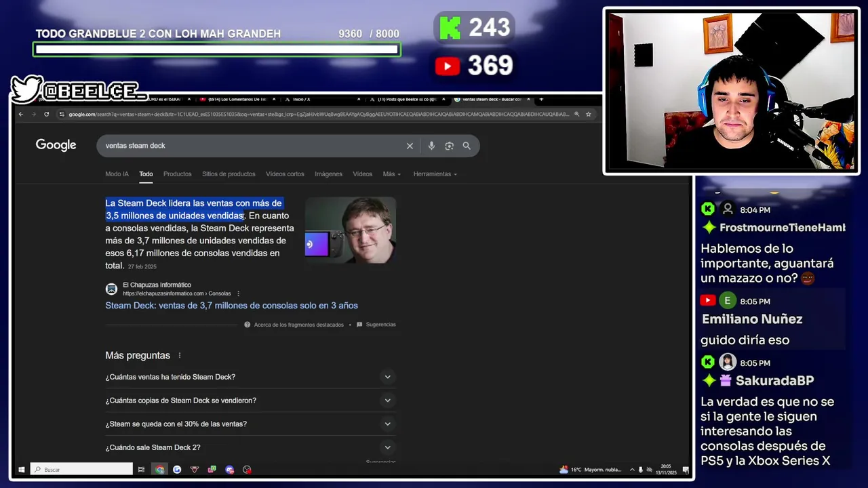868x488 pixels.
Task: Open the Herramientas dropdown
Action: [x=435, y=174]
